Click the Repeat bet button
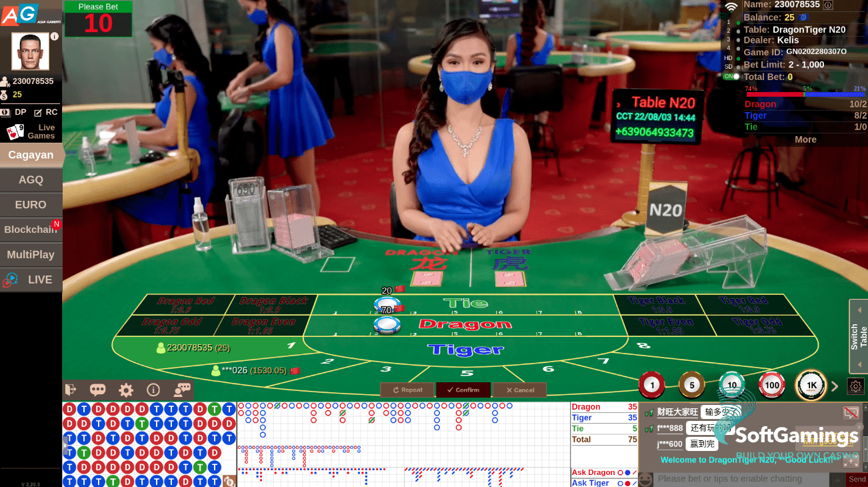The width and height of the screenshot is (868, 487). click(407, 390)
